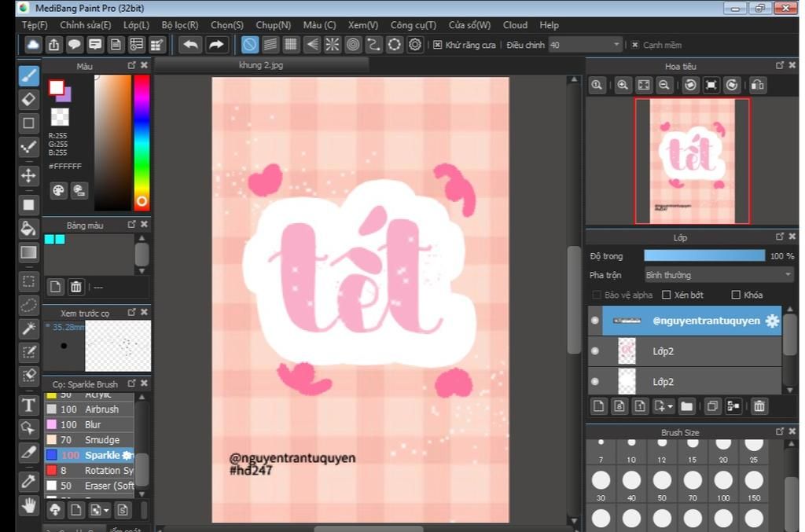Open the Help menu
The width and height of the screenshot is (805, 532).
(549, 25)
